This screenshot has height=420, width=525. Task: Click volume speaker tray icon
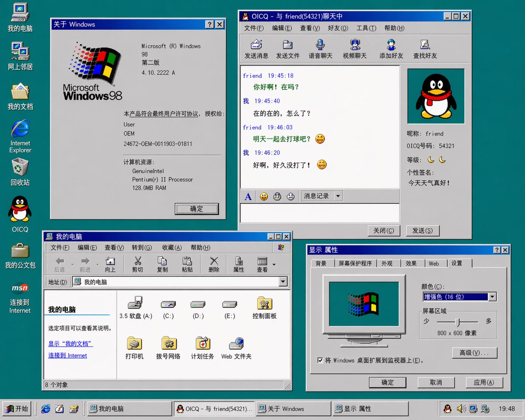(x=461, y=409)
